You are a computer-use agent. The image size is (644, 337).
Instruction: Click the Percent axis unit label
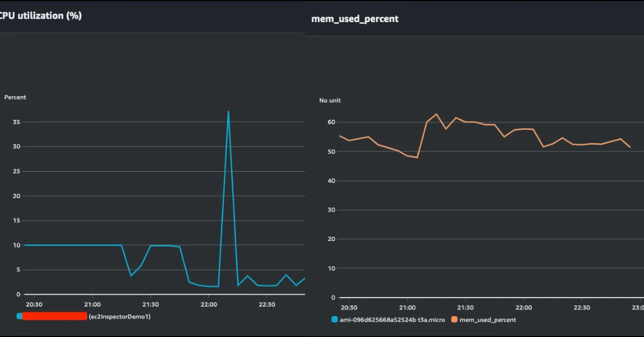click(x=15, y=97)
